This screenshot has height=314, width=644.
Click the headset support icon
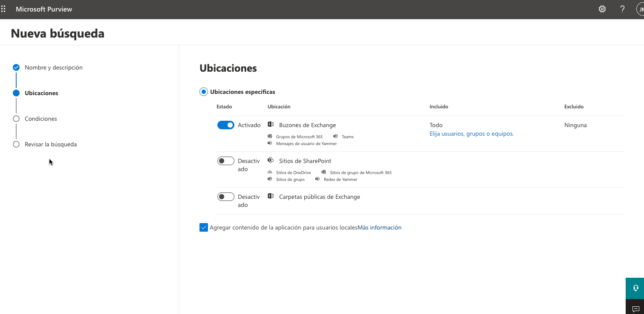(x=635, y=288)
